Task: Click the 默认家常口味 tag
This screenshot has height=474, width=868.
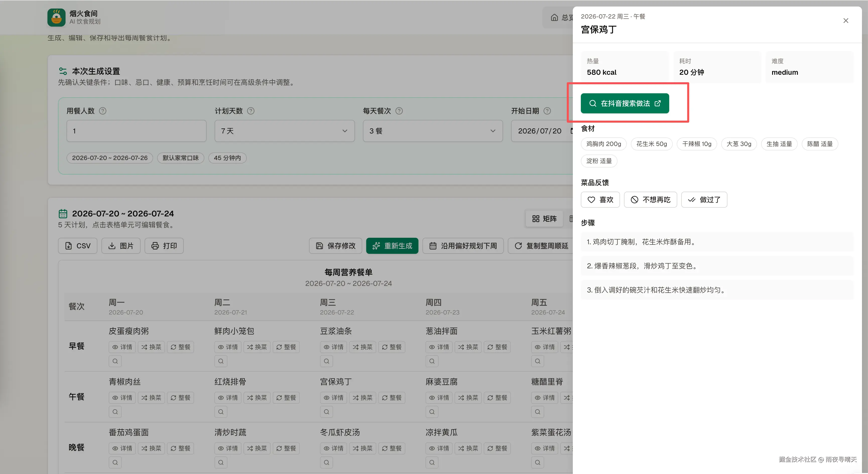Action: (x=181, y=158)
